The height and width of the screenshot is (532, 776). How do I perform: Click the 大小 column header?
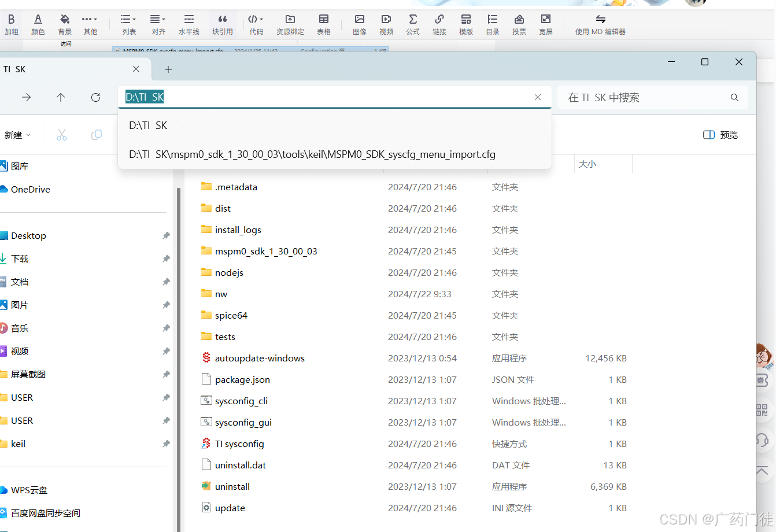pos(587,164)
